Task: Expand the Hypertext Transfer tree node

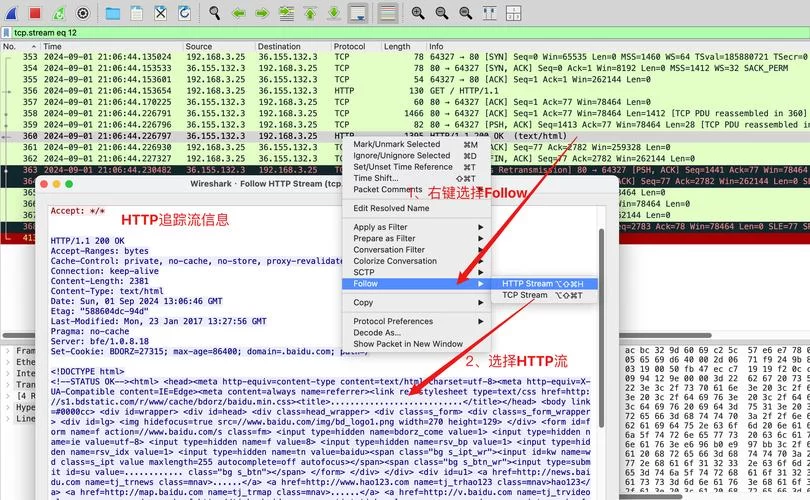Action: click(8, 407)
